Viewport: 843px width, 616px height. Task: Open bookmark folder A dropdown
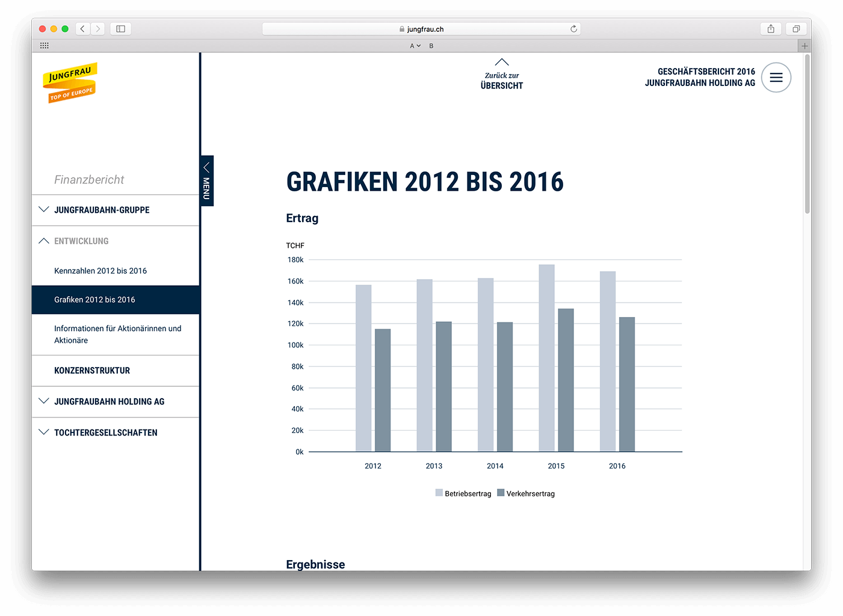click(415, 46)
